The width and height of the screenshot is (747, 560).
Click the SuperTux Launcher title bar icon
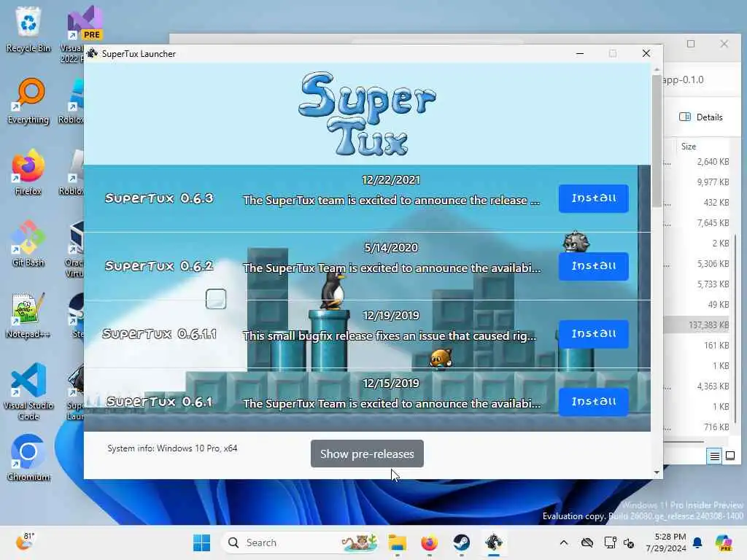click(93, 54)
